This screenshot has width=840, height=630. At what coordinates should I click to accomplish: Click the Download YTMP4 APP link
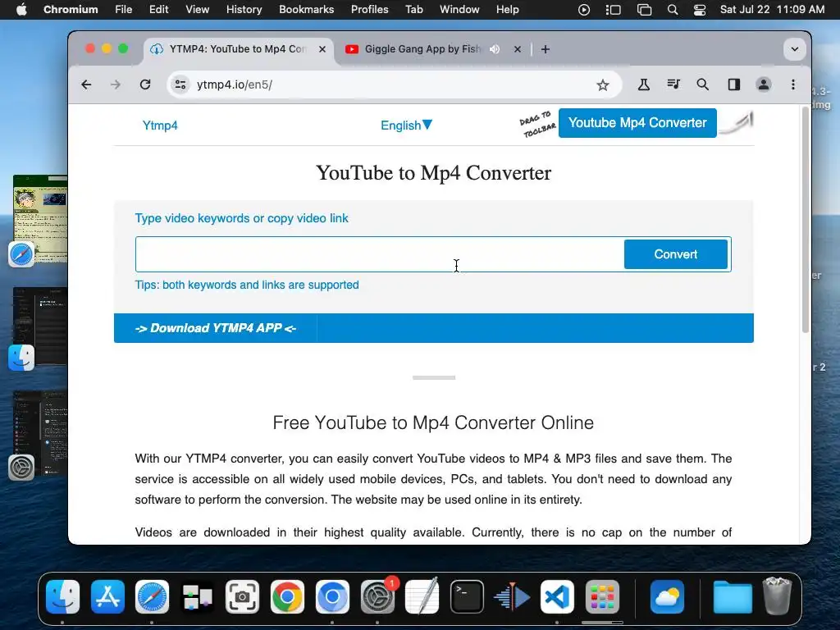216,328
